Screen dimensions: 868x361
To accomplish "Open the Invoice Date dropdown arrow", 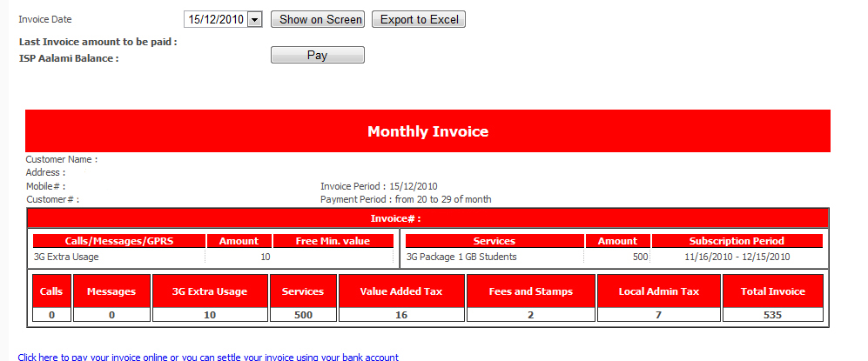I will pyautogui.click(x=255, y=19).
